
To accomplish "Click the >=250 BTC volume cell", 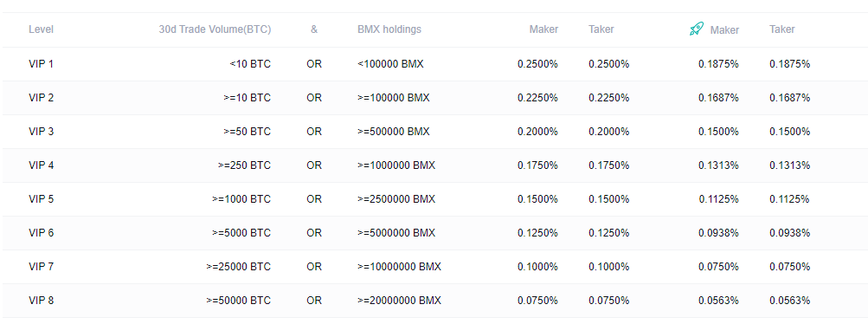I will click(x=245, y=165).
